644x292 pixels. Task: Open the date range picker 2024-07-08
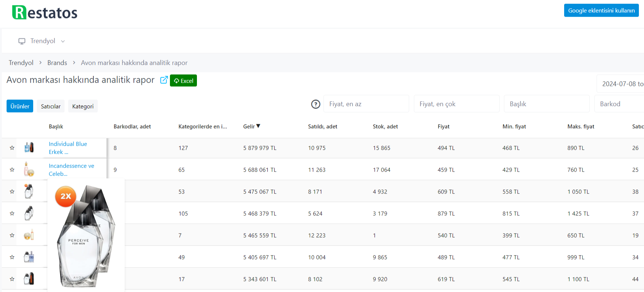(621, 84)
